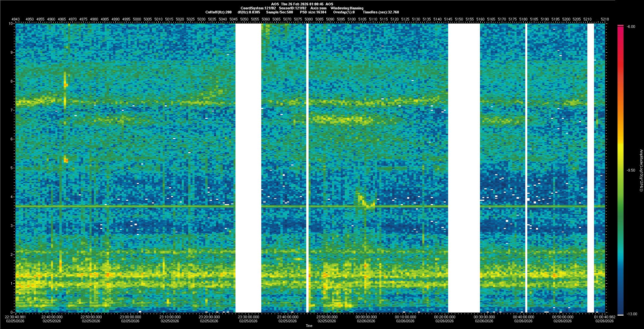Select the "5125" top axis tick label

[405, 19]
